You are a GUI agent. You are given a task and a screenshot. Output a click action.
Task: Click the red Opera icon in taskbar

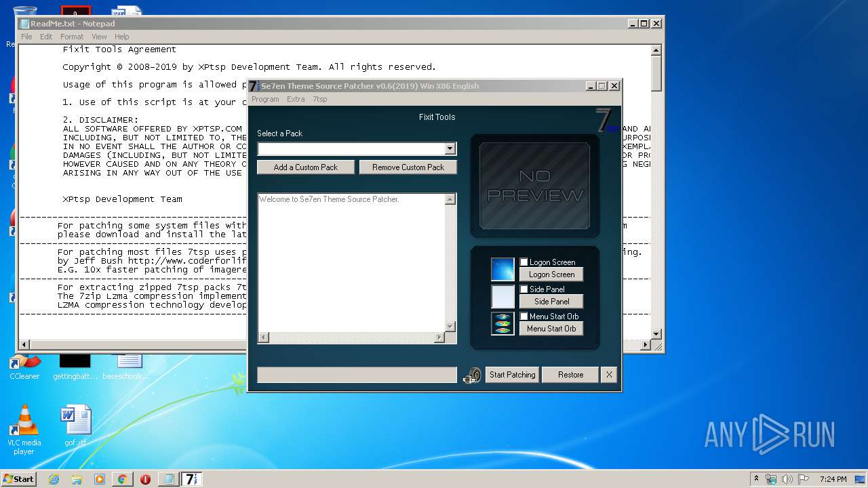tap(145, 479)
